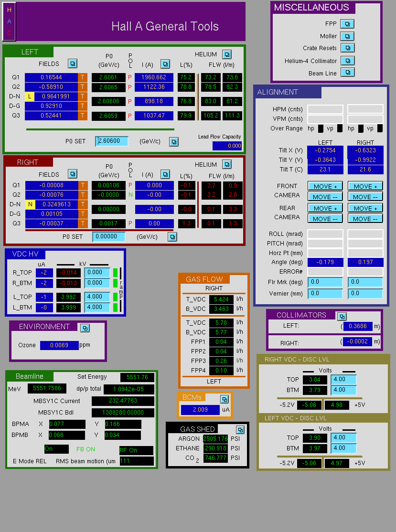Click LEFT Q2 tesla 'T' unit button
This screenshot has width=396, height=532.
83,87
